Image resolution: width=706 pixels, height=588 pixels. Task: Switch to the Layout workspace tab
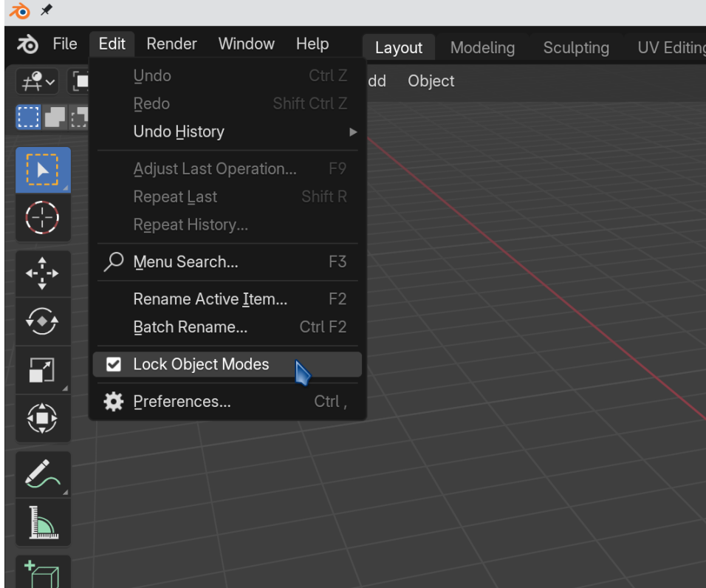399,48
